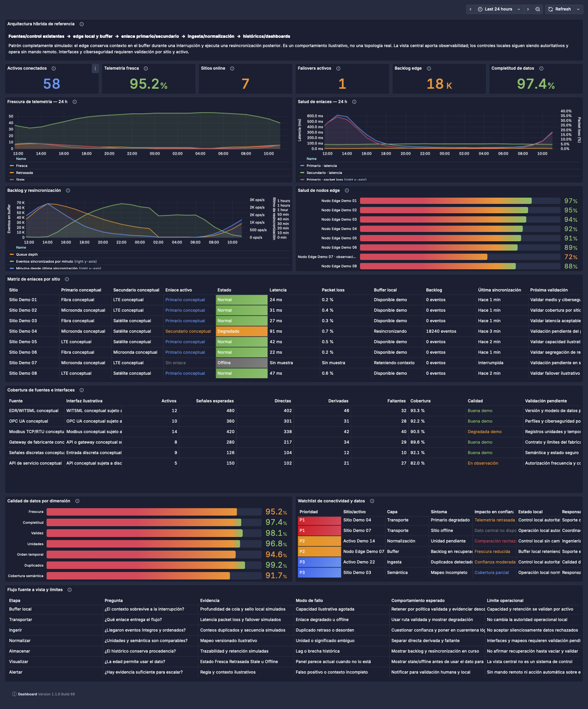Click the Refresh button
The width and height of the screenshot is (588, 709).
(560, 9)
